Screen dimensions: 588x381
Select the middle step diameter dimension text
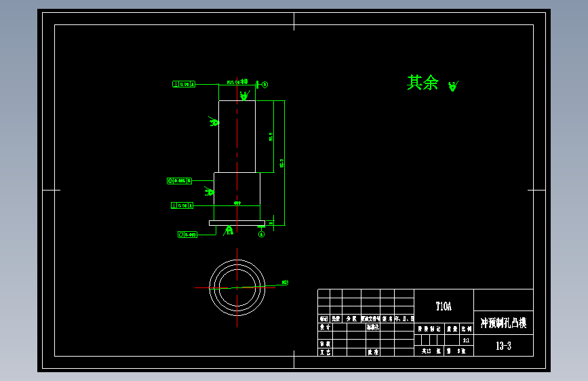(237, 203)
